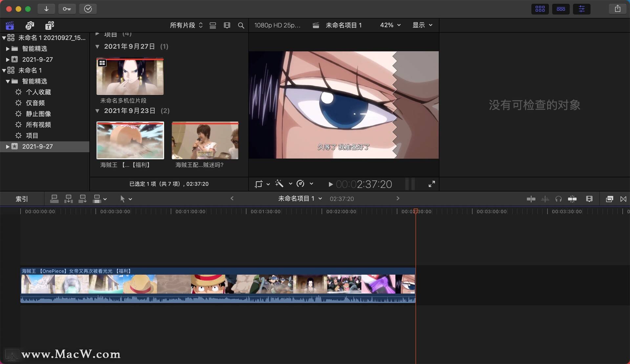Select the 海贼王配...贼迷吗? clip thumbnail

205,140
